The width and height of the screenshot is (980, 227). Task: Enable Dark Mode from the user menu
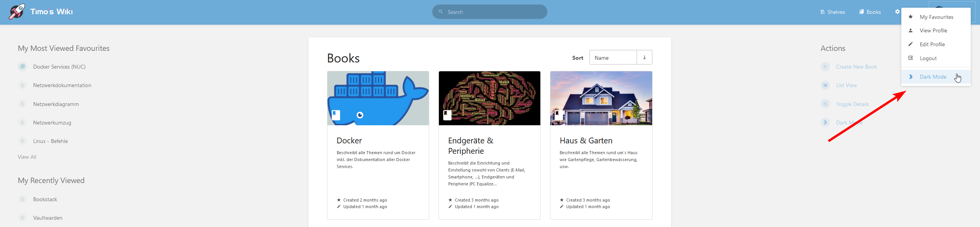click(x=933, y=77)
